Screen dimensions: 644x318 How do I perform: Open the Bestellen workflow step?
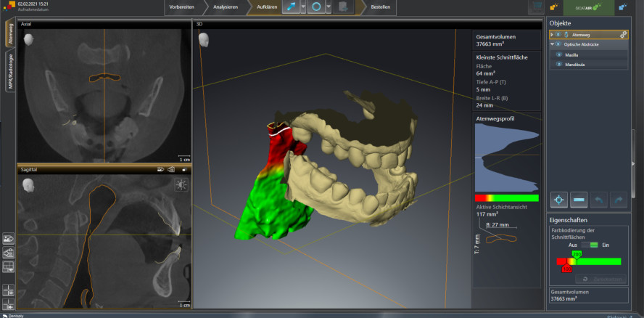coord(380,7)
